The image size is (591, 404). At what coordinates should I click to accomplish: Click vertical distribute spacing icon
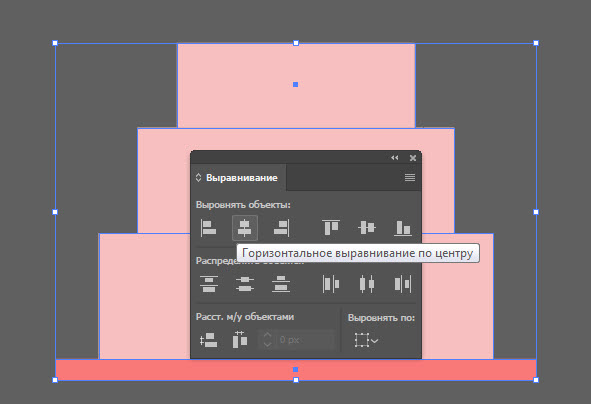click(x=208, y=340)
